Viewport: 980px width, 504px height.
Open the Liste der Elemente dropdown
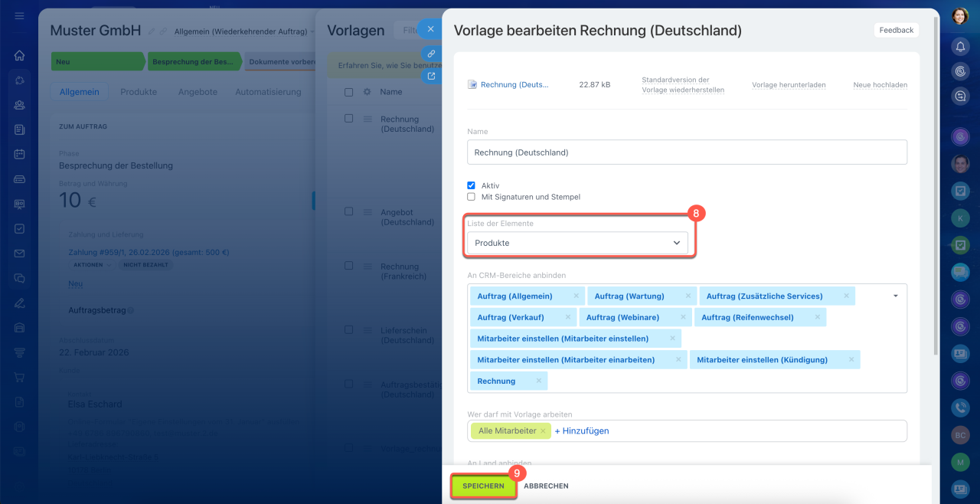[577, 243]
